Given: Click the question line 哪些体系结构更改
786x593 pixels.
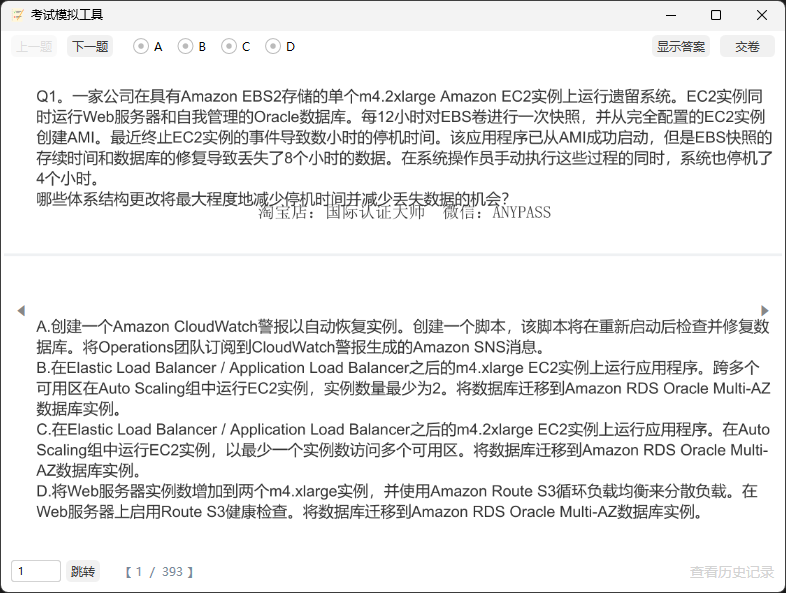Looking at the screenshot, I should tap(273, 199).
